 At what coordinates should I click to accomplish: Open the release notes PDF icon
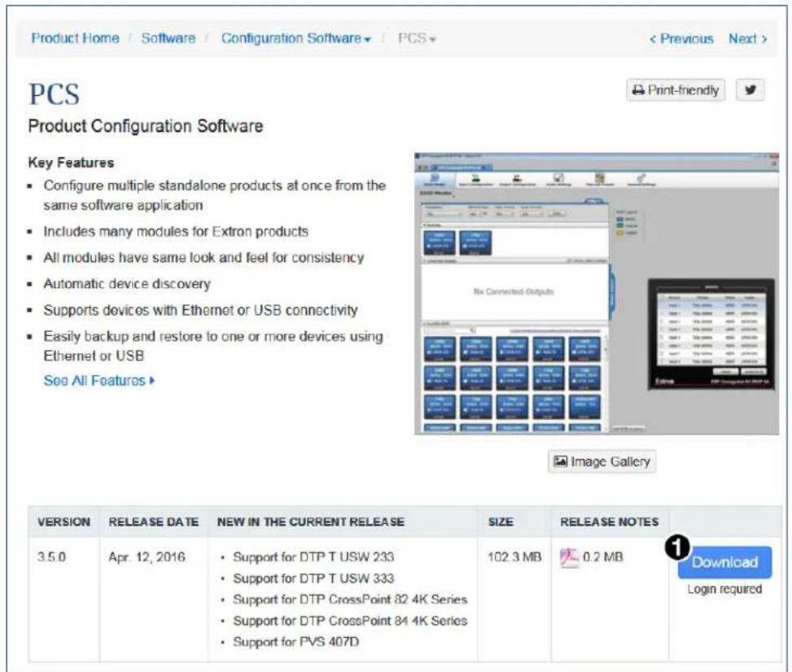click(x=569, y=558)
